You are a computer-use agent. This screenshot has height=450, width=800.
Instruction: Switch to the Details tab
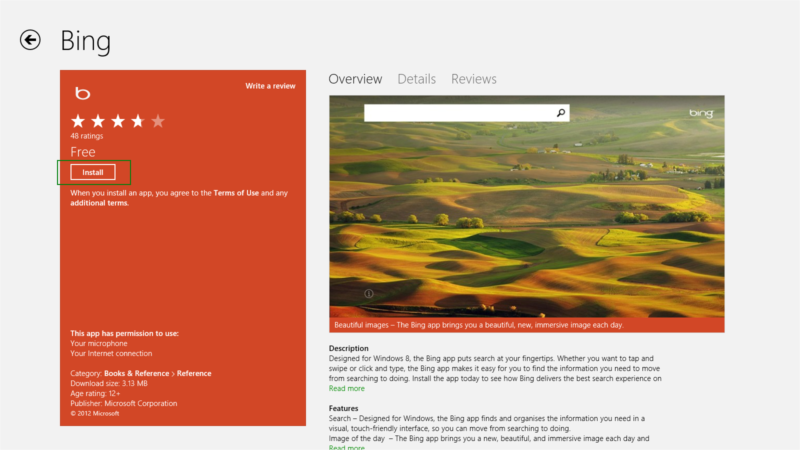pos(416,79)
